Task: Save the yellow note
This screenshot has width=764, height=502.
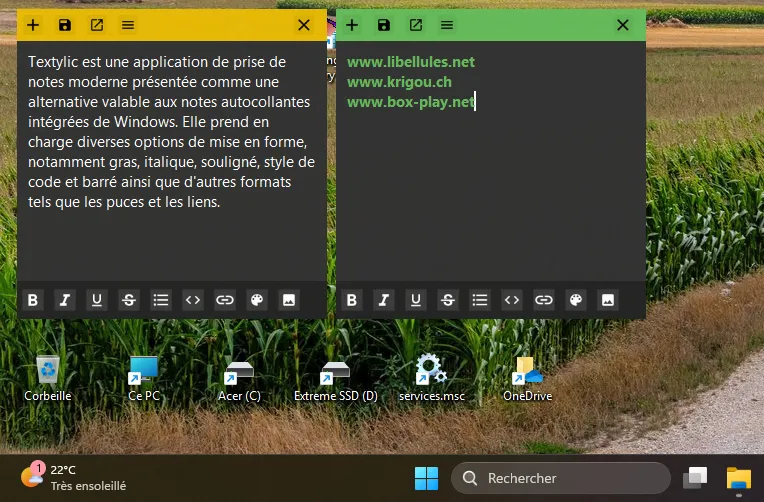Action: click(65, 25)
